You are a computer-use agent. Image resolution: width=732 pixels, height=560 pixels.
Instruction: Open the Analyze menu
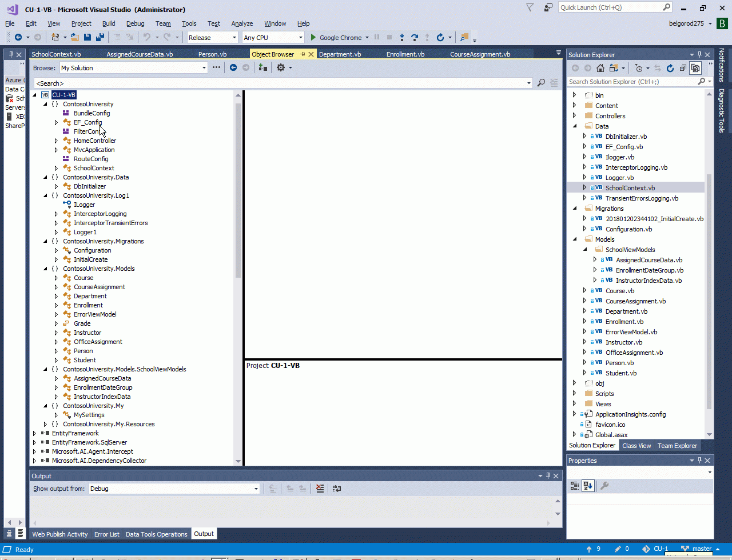click(x=242, y=23)
